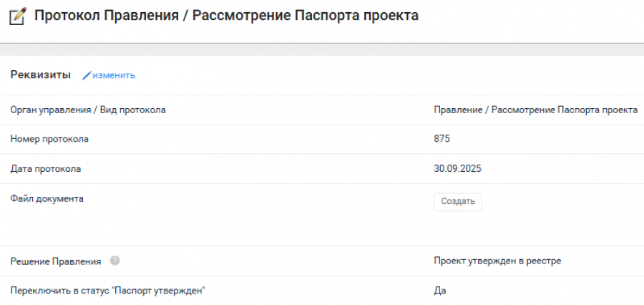The width and height of the screenshot is (644, 305).
Task: Click the 'Орган управления / Вид протокола' label
Action: (87, 110)
